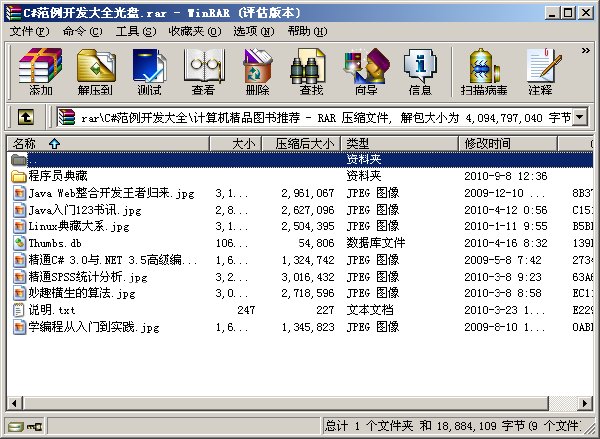The height and width of the screenshot is (439, 600).
Task: Sort by 修改时间 column header
Action: pyautogui.click(x=507, y=144)
